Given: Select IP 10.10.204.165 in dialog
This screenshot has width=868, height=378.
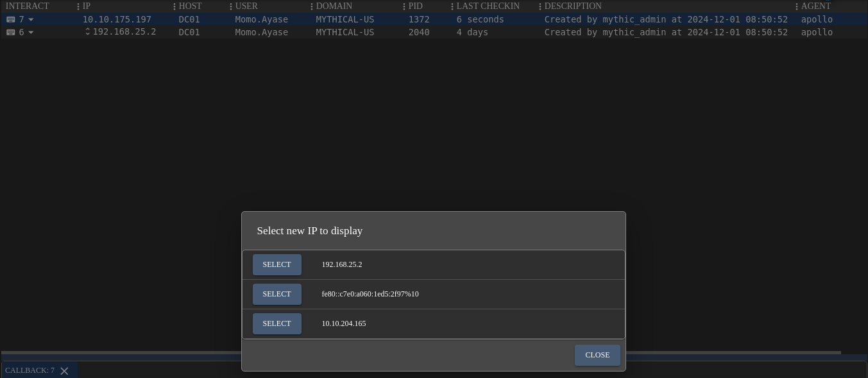Looking at the screenshot, I should click(277, 323).
